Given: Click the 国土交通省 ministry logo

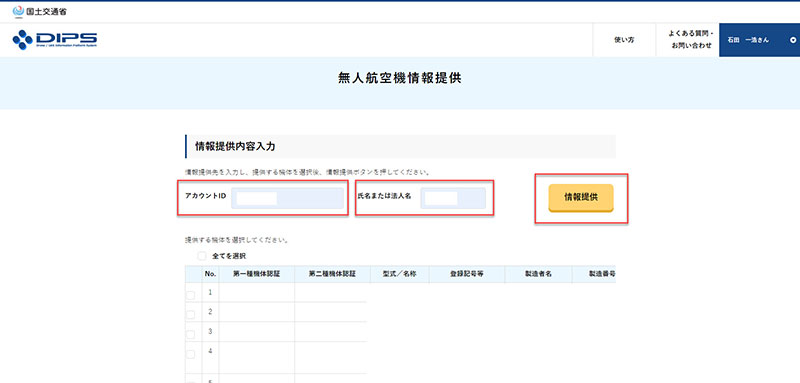Looking at the screenshot, I should pos(39,11).
